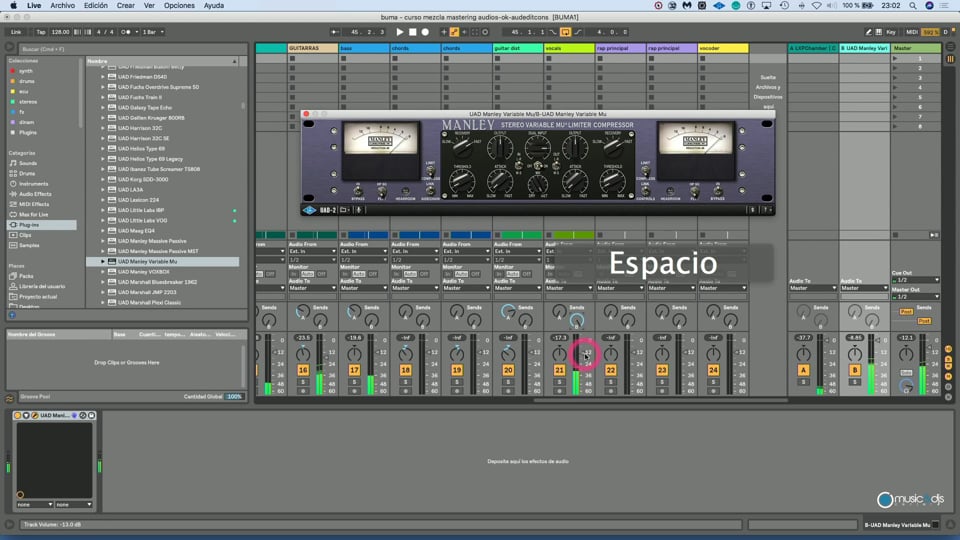Screen dimensions: 960x540
Task: Open track 16 Audio From dropdown
Action: point(312,251)
